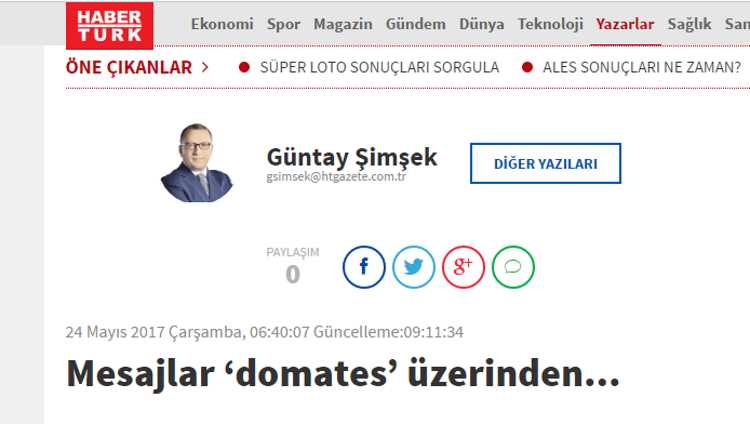The height and width of the screenshot is (424, 750).
Task: Click the Diğer Yazıları button
Action: (x=546, y=164)
